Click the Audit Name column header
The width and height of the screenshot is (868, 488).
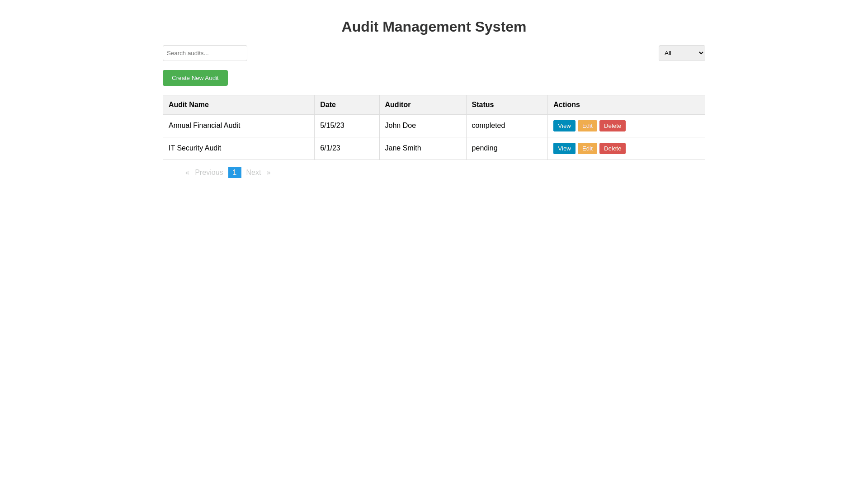pyautogui.click(x=189, y=105)
